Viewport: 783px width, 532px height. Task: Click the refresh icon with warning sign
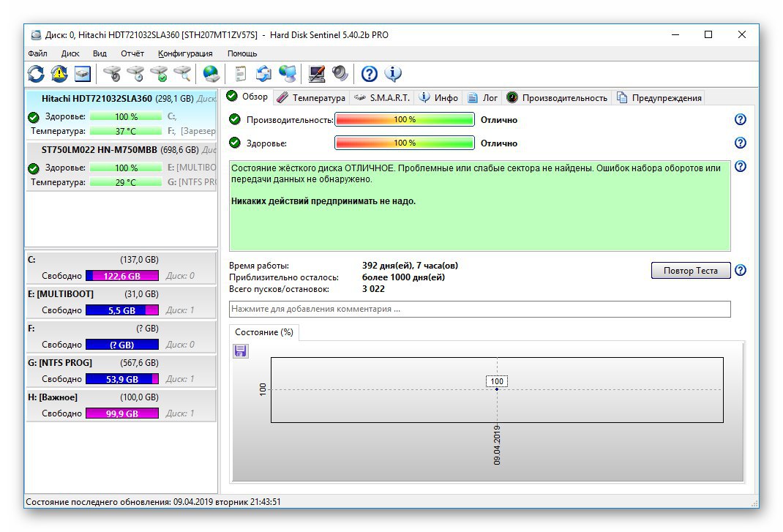pos(59,74)
